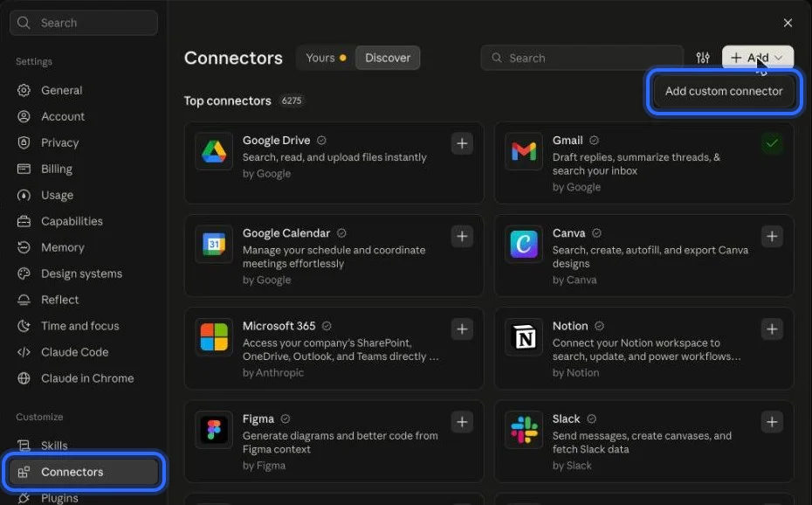The height and width of the screenshot is (505, 812).
Task: Add the Slack connector
Action: coord(772,422)
